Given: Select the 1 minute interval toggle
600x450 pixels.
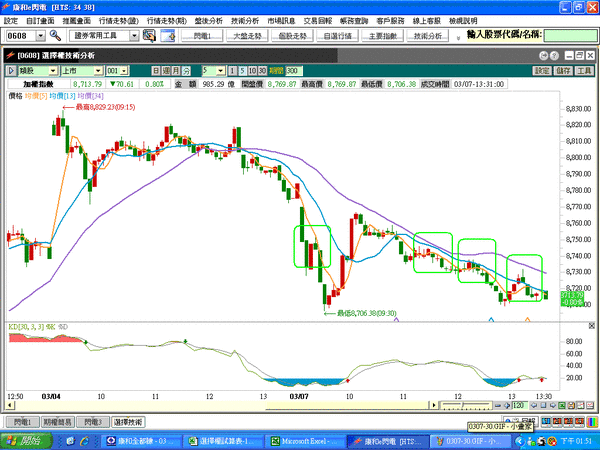Looking at the screenshot, I should (x=233, y=71).
